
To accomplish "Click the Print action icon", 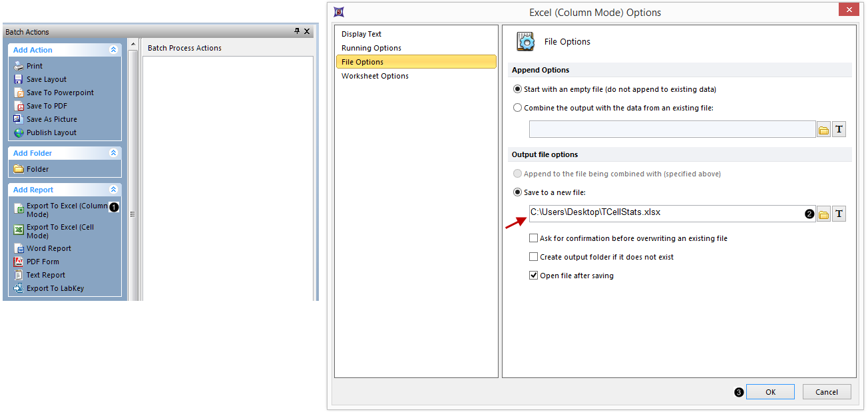I will tap(19, 66).
